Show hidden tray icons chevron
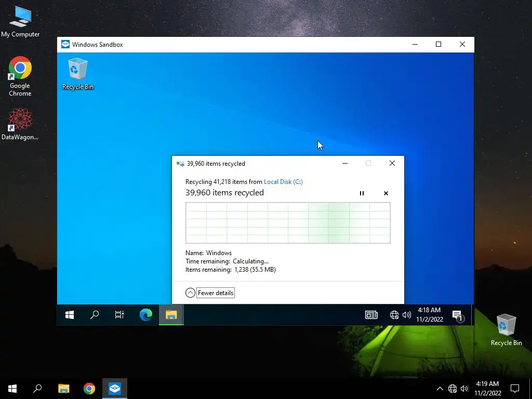 point(440,389)
